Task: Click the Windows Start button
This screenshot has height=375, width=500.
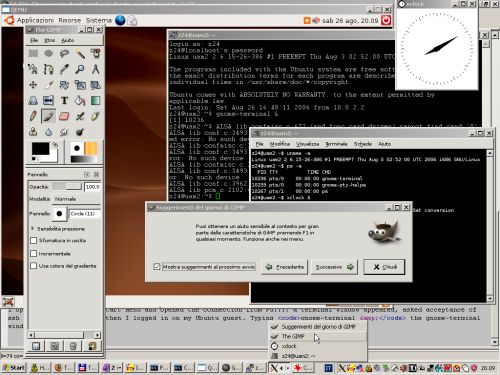Action: 13,368
